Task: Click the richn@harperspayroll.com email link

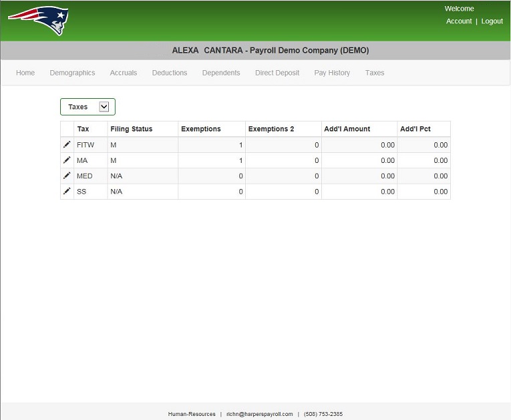Action: coord(260,414)
